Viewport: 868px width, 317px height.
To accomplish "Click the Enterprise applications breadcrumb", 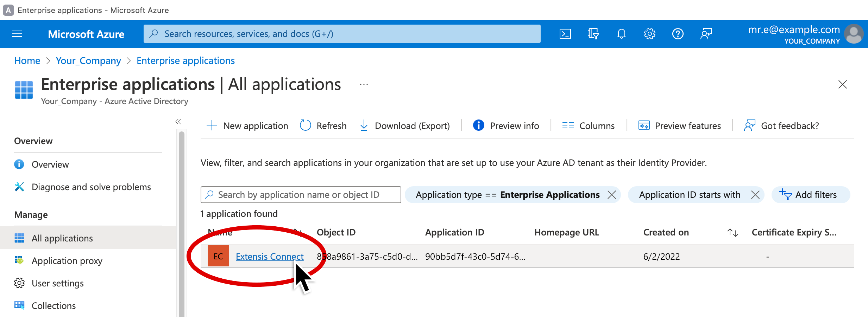I will pyautogui.click(x=185, y=60).
